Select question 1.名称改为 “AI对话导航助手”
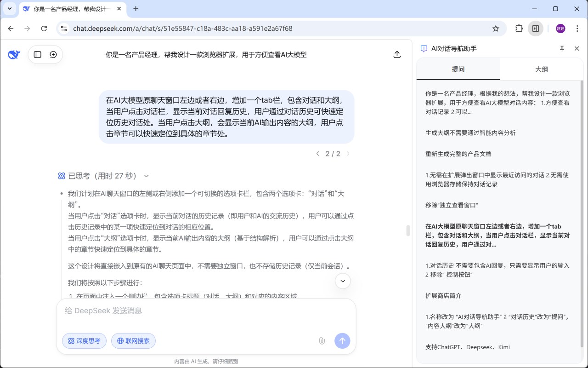588x368 pixels. [498, 322]
